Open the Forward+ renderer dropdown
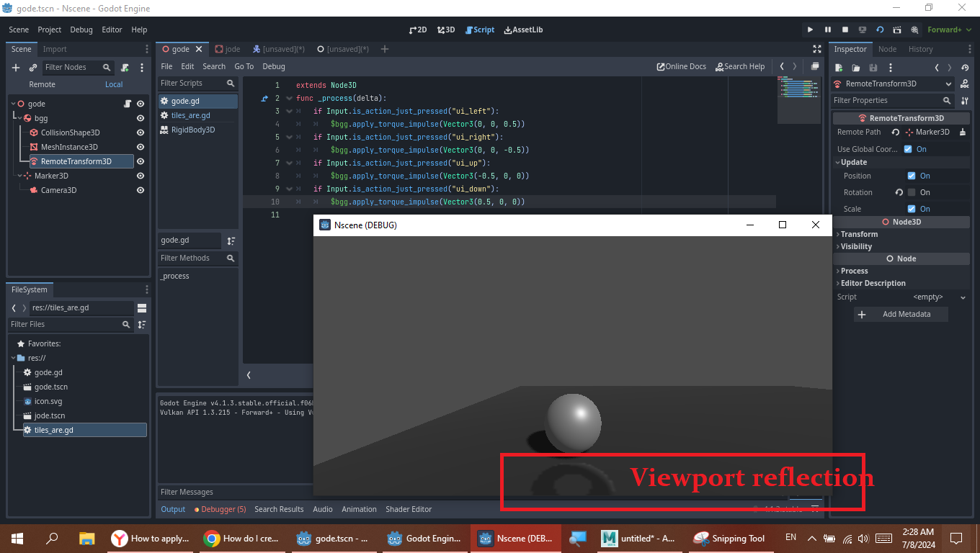This screenshot has width=980, height=553. [x=948, y=30]
